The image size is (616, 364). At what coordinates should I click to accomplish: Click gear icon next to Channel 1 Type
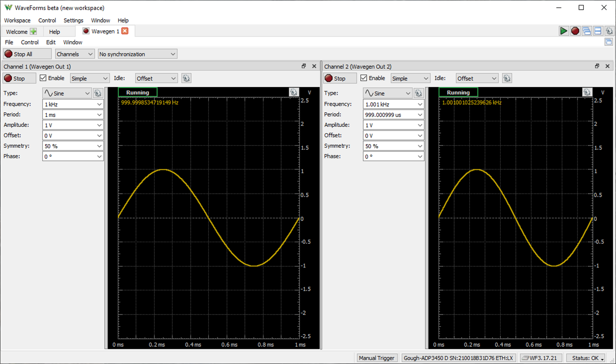[x=98, y=93]
